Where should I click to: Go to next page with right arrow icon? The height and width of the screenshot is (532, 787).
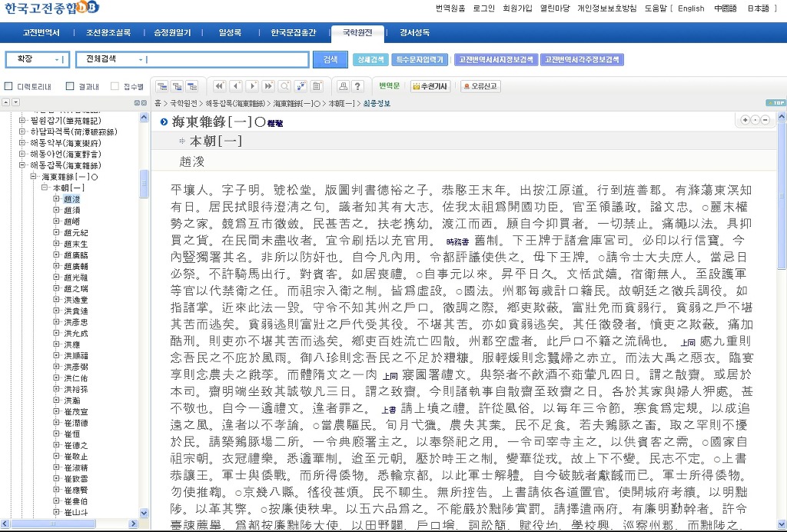coord(254,86)
